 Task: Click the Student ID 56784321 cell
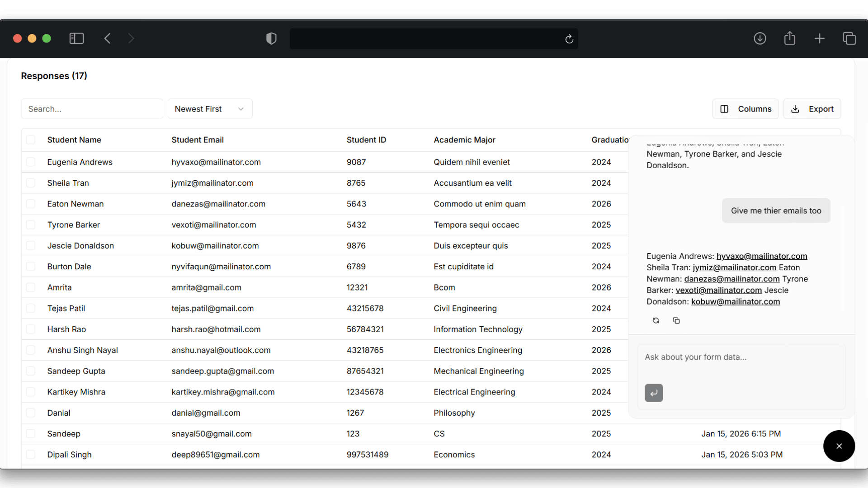pos(365,329)
